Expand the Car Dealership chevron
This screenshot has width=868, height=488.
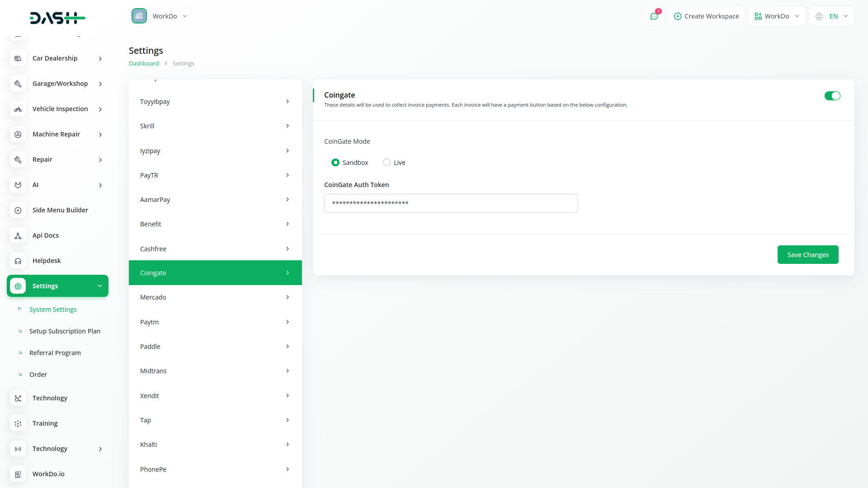(100, 59)
